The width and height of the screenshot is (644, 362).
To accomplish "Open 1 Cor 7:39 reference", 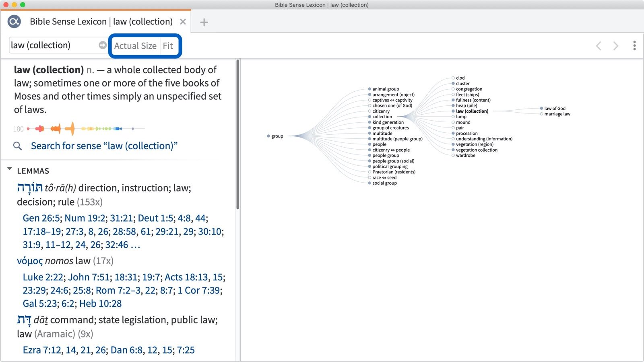I will 199,290.
